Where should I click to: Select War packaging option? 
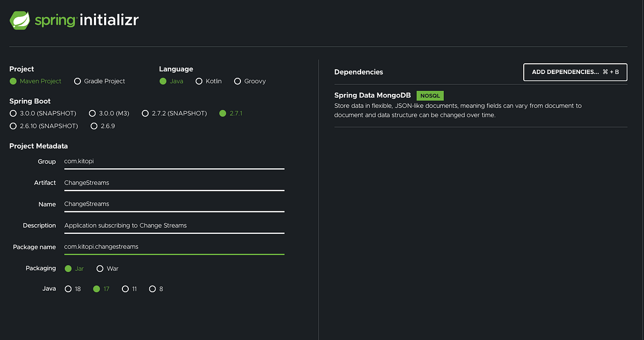(x=100, y=269)
